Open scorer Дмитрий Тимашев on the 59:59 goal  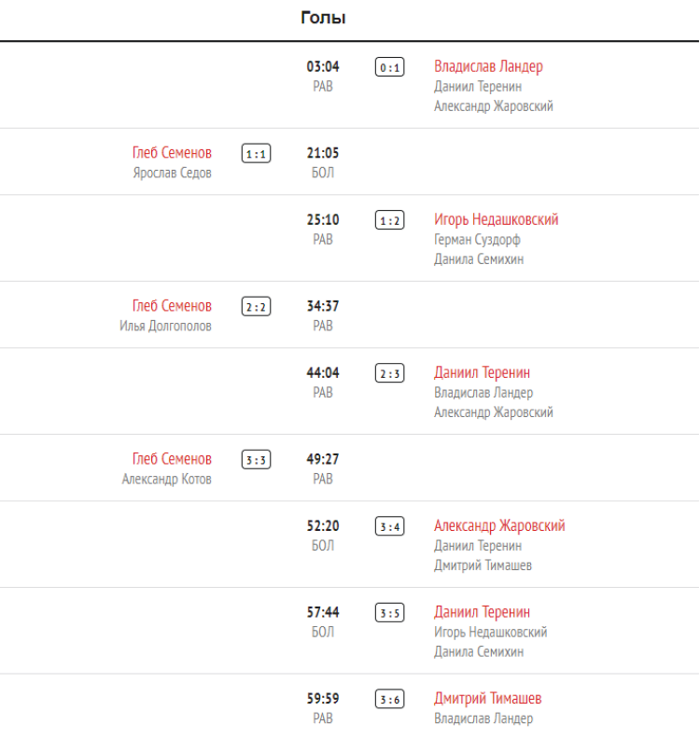(487, 699)
